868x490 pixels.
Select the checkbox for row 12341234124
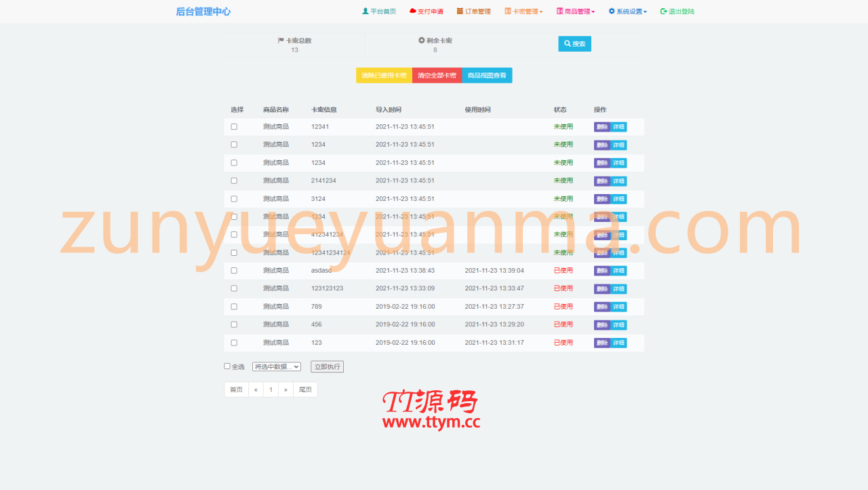pos(234,252)
